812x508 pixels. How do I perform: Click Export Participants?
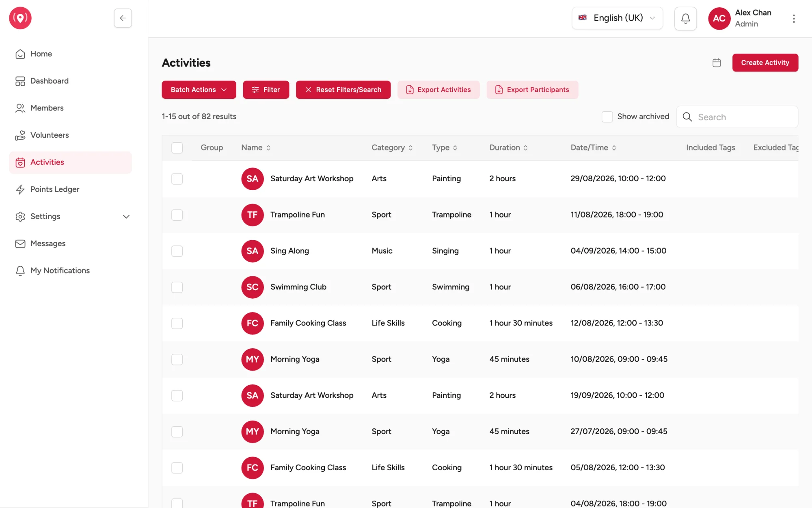(532, 90)
